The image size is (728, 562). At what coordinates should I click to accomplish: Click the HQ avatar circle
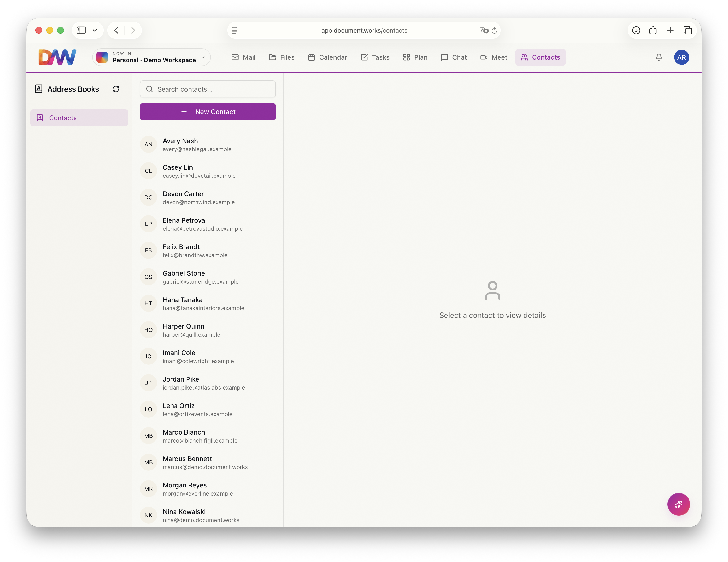(148, 330)
